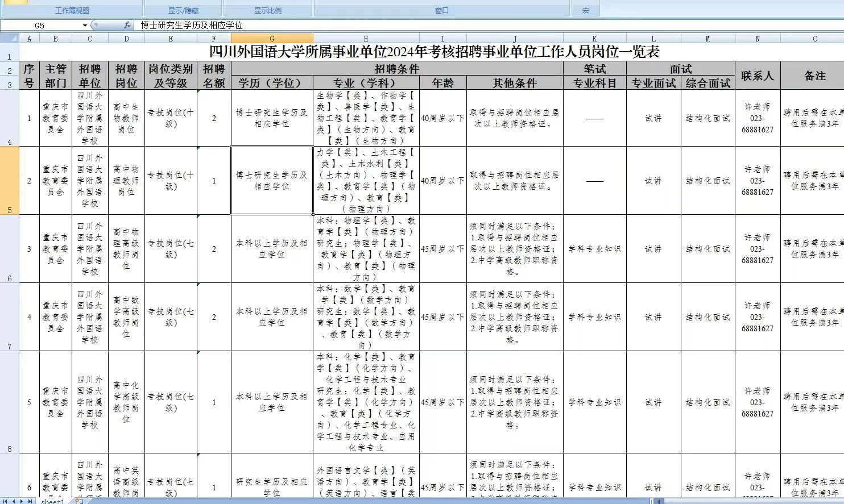Select column M header
Screen dimensions: 844x504
coord(708,39)
